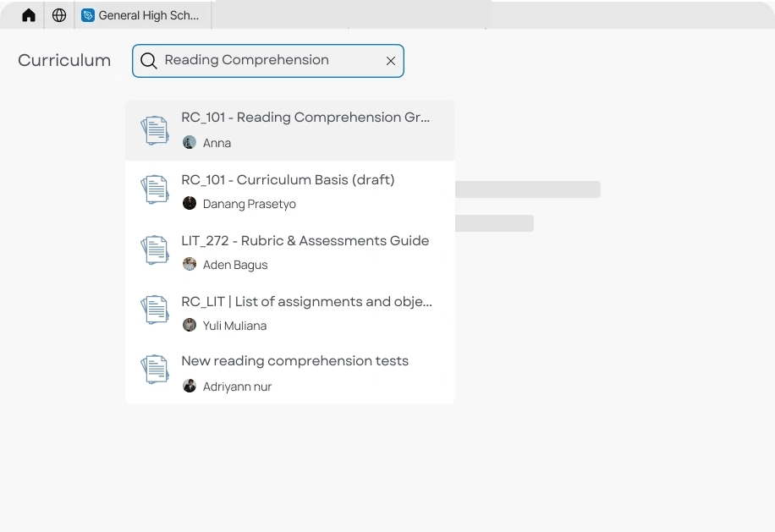
Task: Clear the search field with X
Action: point(391,61)
